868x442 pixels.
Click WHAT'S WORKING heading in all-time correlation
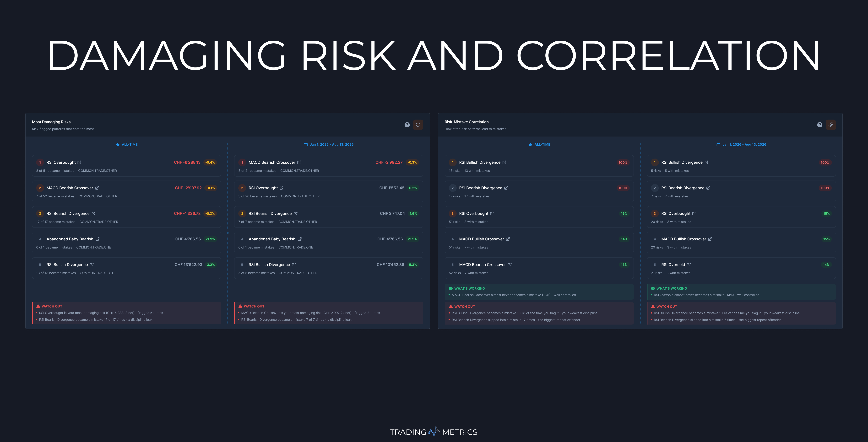coord(469,289)
